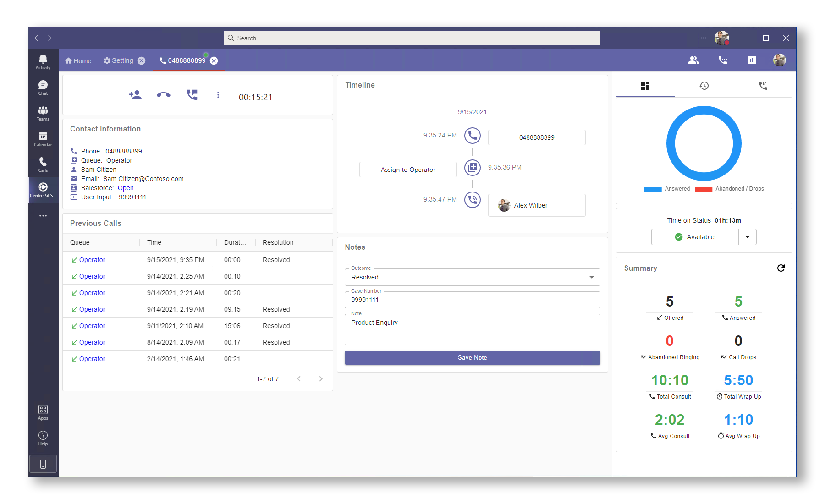Sort previous calls by Resolution column
This screenshot has width=825, height=504.
tap(278, 242)
